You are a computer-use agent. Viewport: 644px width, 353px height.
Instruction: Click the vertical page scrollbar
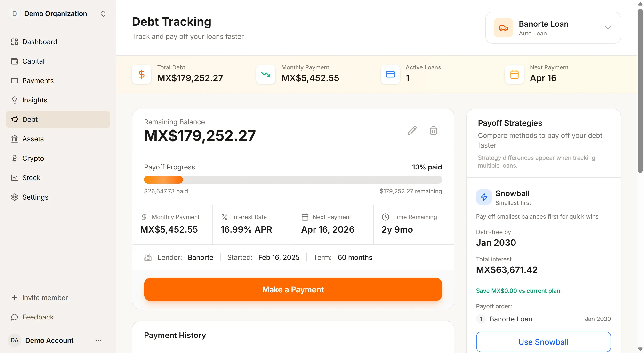pos(640,91)
